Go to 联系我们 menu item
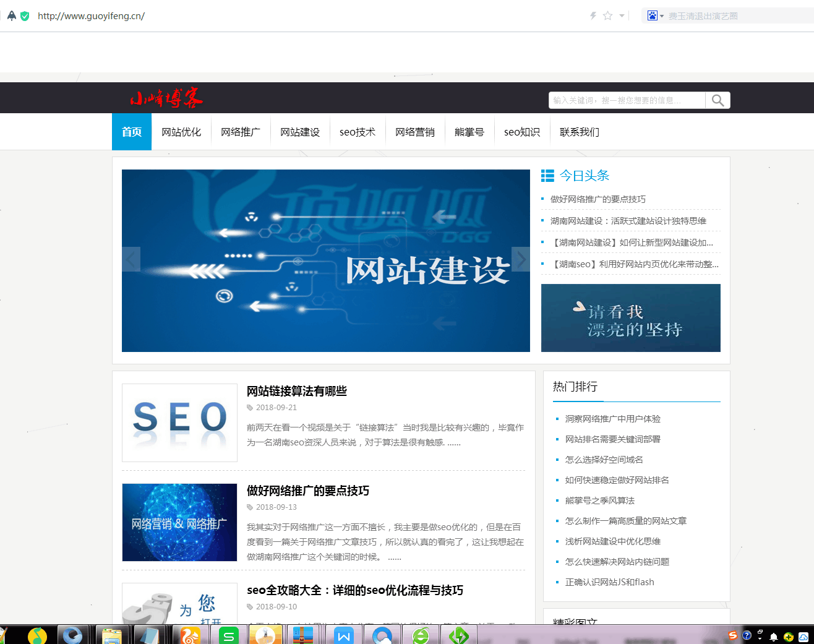Image resolution: width=814 pixels, height=644 pixels. 579,132
